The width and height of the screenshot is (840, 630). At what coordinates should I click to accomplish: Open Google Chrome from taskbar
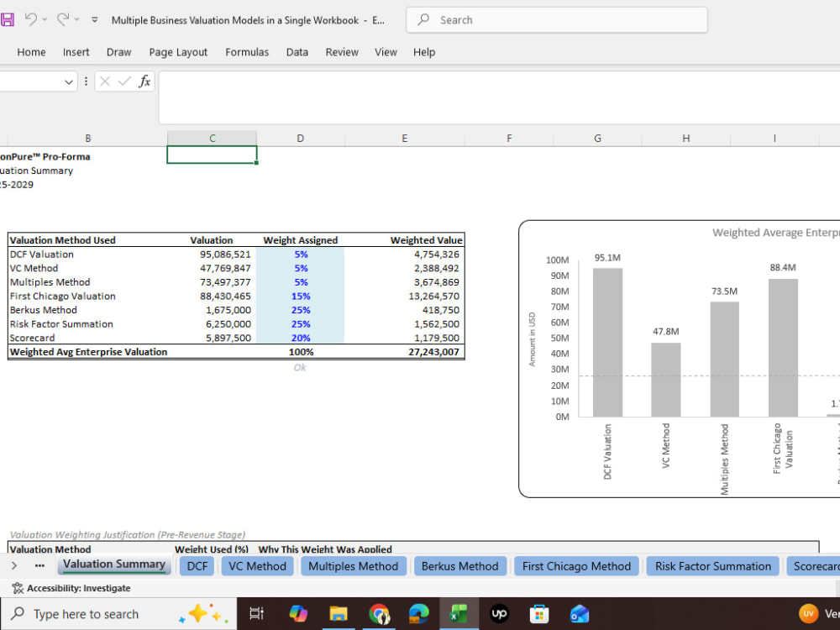pos(380,614)
